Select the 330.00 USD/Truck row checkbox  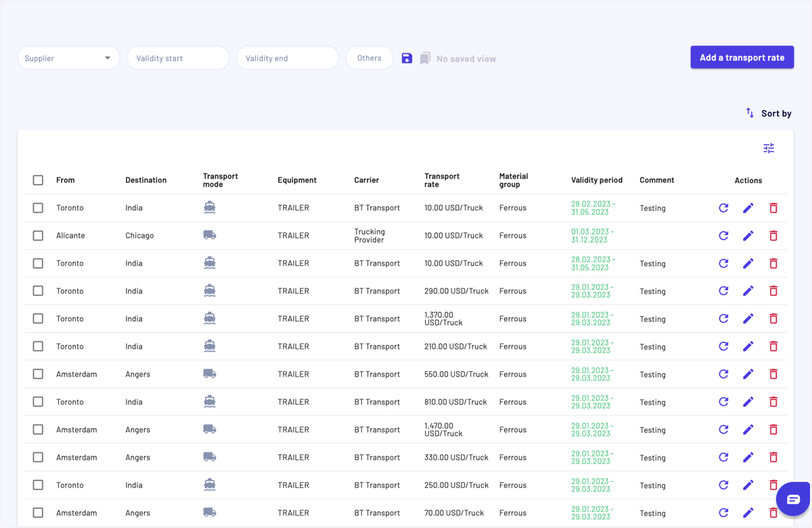coord(38,457)
